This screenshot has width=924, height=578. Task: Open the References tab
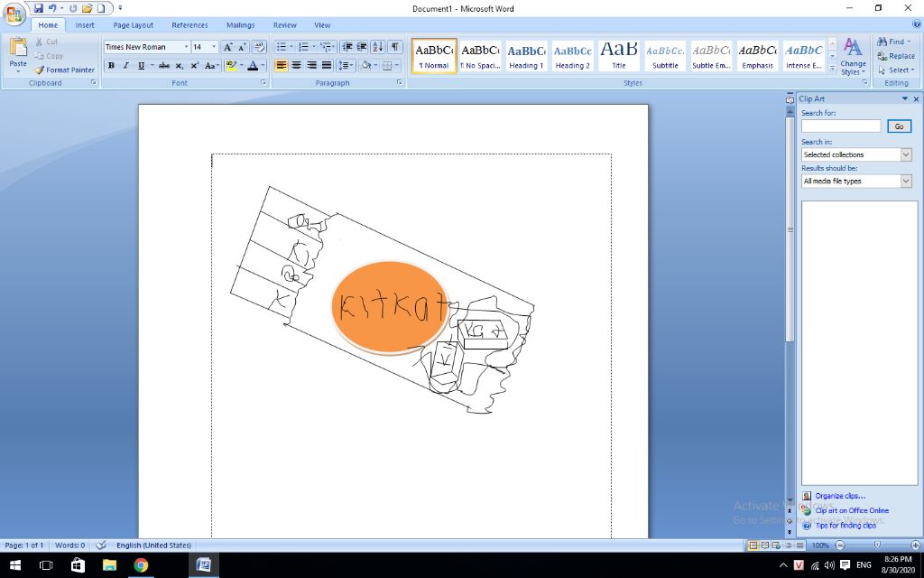[189, 25]
